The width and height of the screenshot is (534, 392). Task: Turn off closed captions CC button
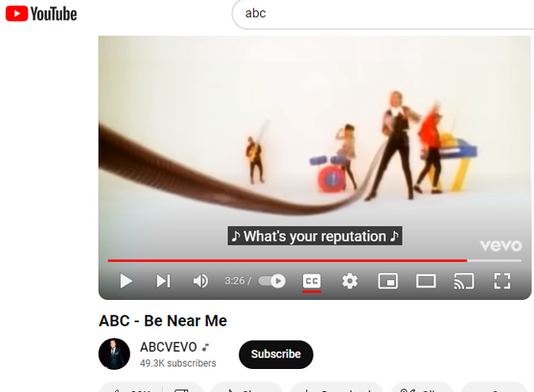click(311, 281)
